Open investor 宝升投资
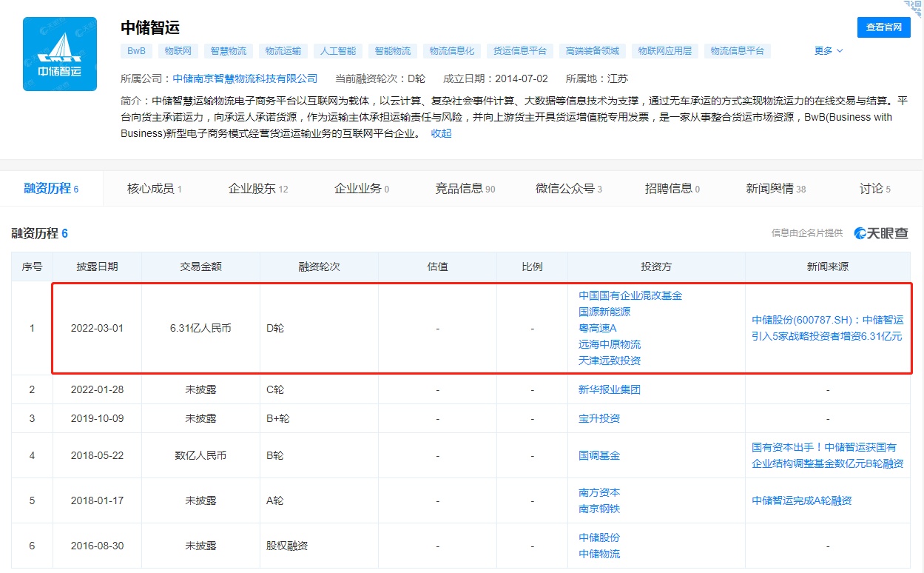 coord(599,418)
